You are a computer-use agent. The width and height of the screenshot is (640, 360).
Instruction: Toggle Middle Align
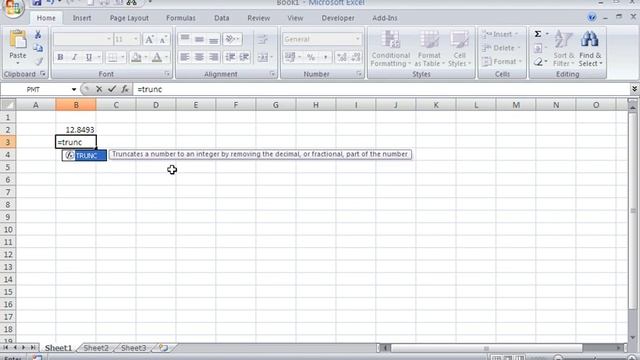click(199, 39)
